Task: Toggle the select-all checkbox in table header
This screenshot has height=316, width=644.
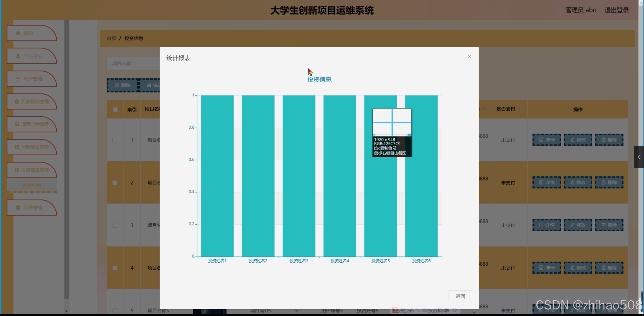Action: click(x=115, y=110)
